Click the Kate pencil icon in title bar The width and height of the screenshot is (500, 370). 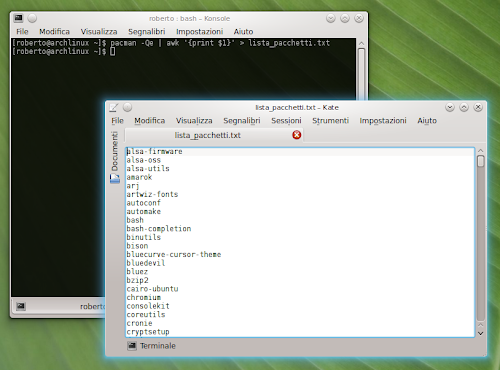114,107
